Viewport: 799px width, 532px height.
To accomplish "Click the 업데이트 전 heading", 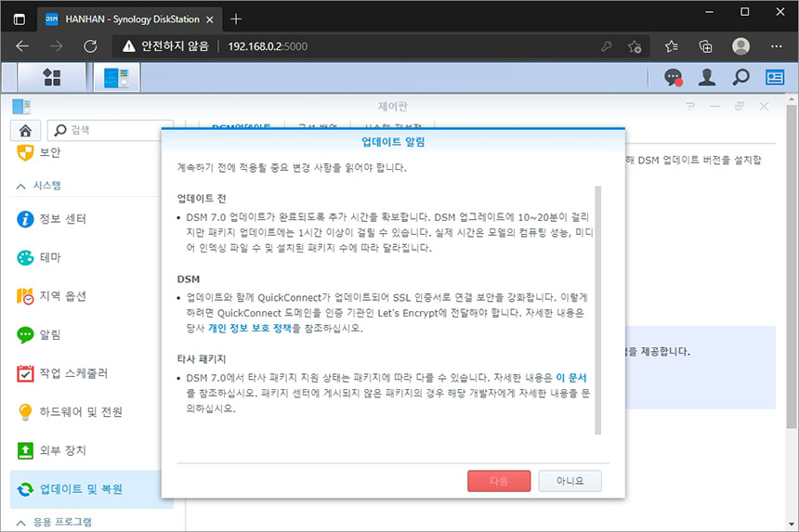I will [202, 199].
